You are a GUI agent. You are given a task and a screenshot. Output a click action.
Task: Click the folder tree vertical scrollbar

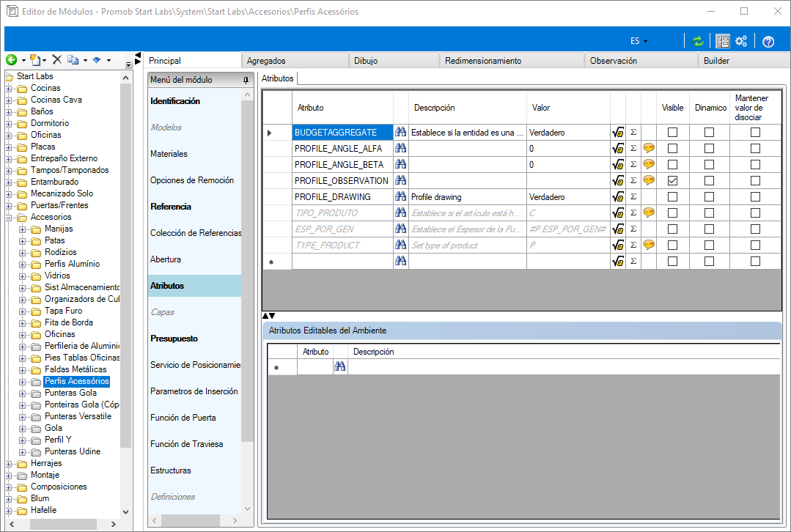(125, 265)
